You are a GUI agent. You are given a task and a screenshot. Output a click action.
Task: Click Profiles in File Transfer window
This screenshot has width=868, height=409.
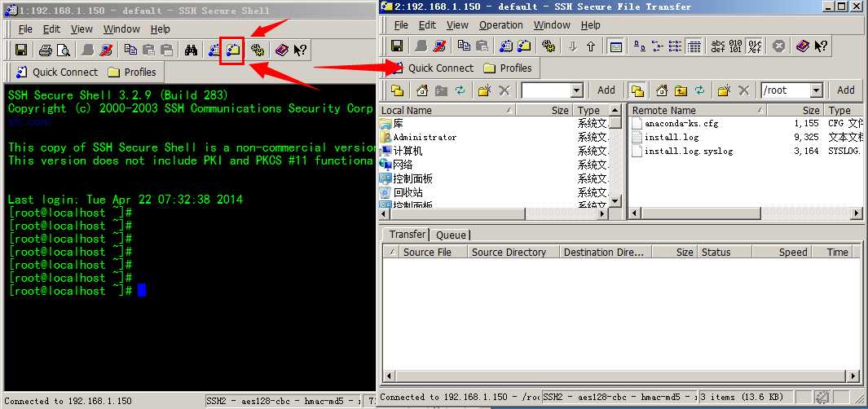coord(508,68)
